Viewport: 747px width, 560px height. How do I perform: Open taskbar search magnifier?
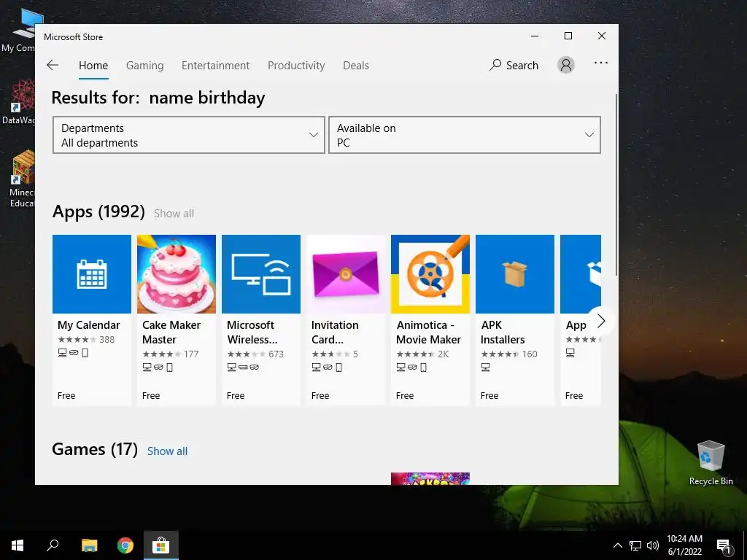tap(53, 545)
